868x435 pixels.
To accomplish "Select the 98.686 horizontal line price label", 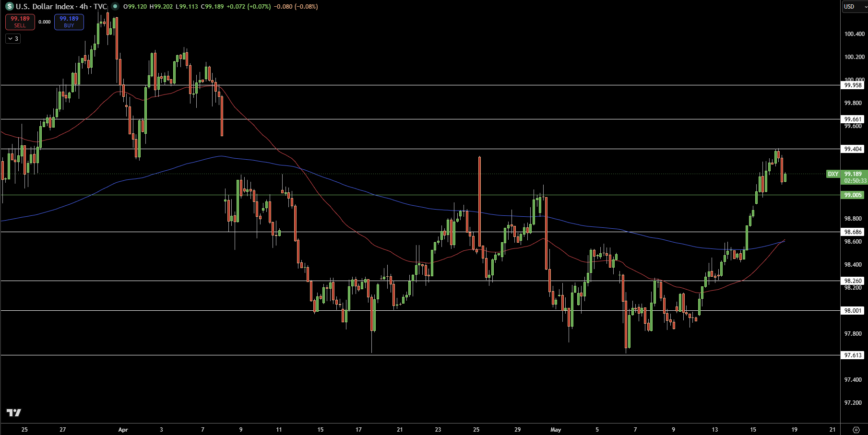I will pos(853,232).
